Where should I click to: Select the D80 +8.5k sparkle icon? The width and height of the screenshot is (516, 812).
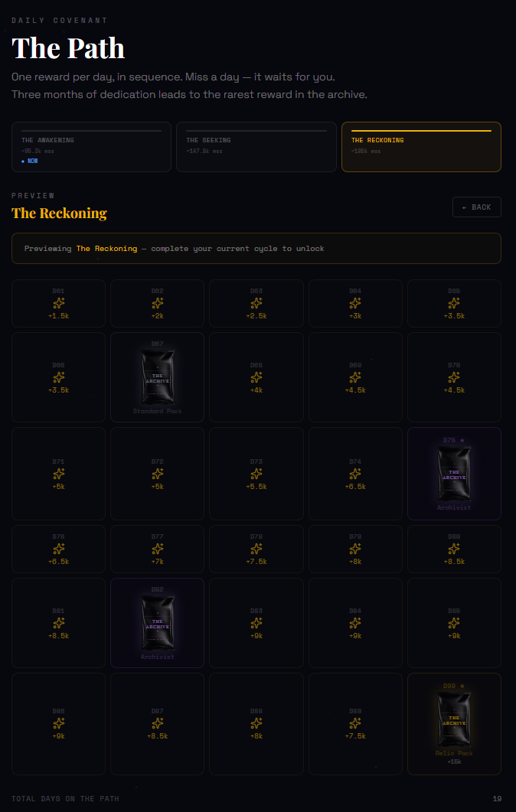(454, 549)
